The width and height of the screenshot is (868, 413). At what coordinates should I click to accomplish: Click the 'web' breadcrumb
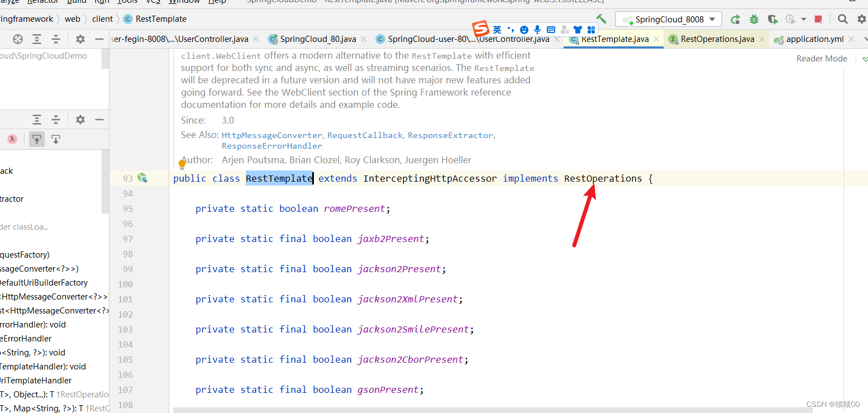72,19
